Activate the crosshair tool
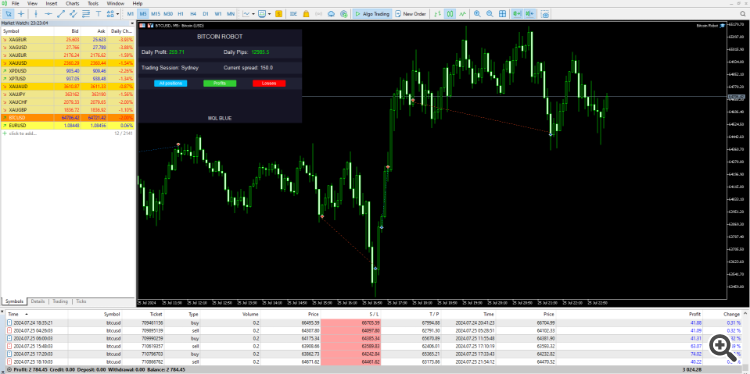This screenshot has height=374, width=750. (x=21, y=14)
